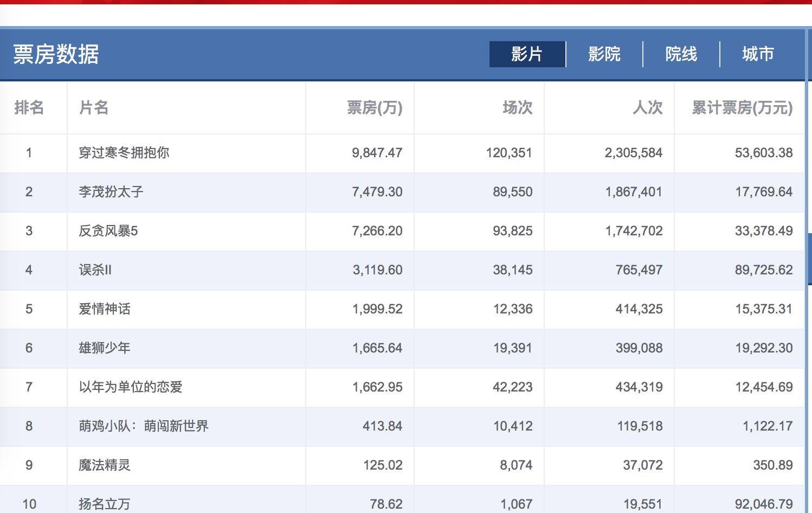
Task: Click the 票房(万) column header
Action: (375, 107)
